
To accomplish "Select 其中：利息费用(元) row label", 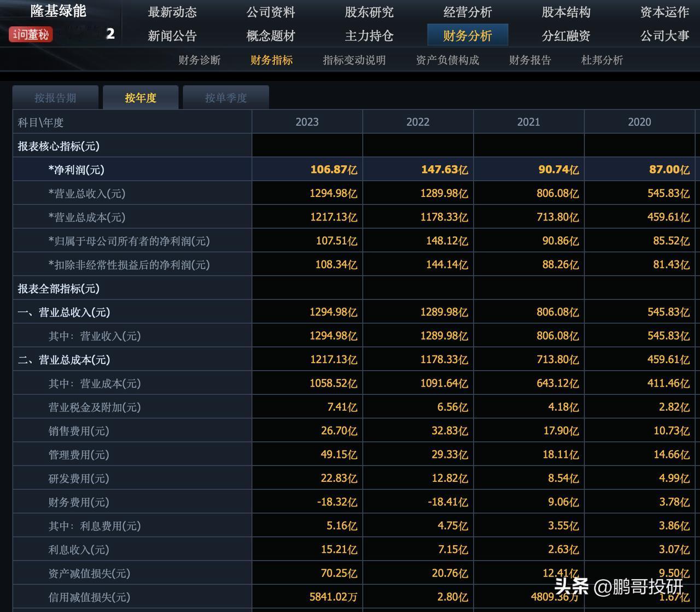I will point(94,526).
